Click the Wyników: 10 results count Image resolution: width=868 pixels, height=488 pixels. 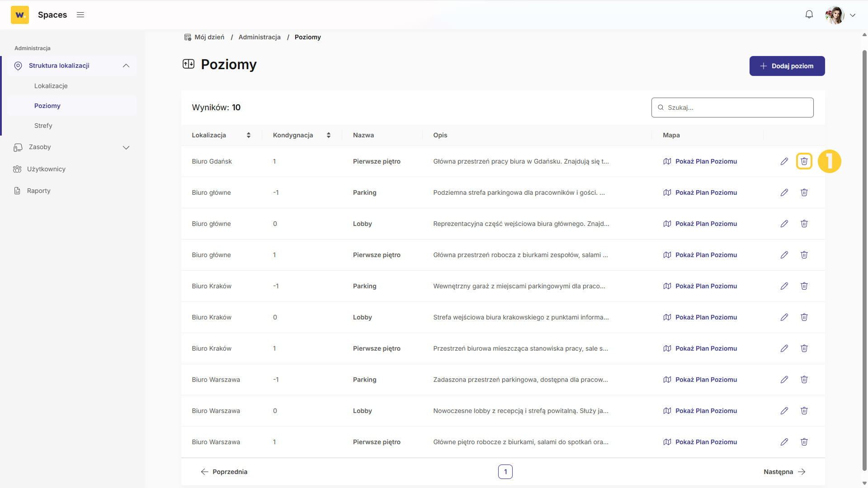[x=216, y=108]
